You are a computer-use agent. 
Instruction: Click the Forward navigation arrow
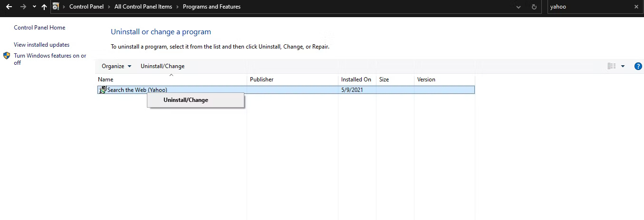(x=23, y=7)
